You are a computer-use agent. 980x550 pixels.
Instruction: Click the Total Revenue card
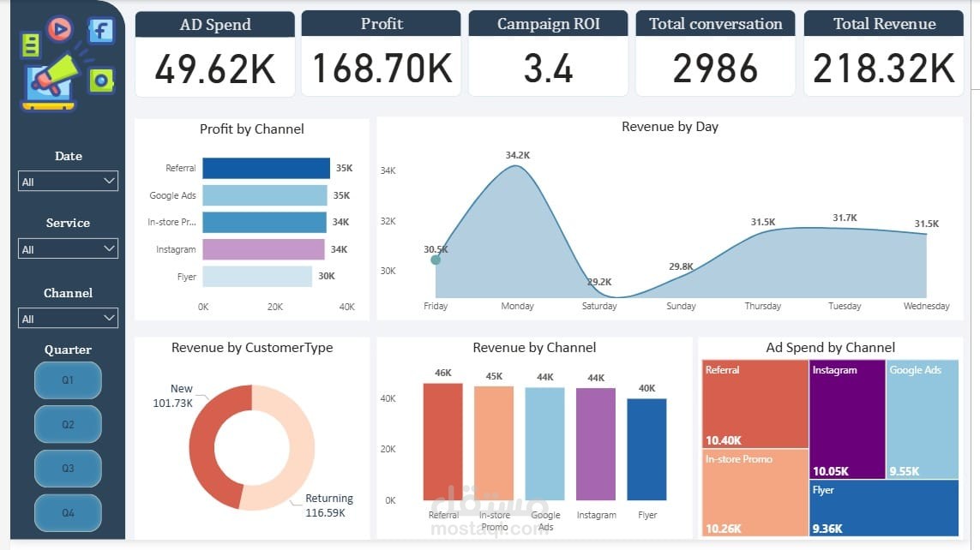coord(884,53)
